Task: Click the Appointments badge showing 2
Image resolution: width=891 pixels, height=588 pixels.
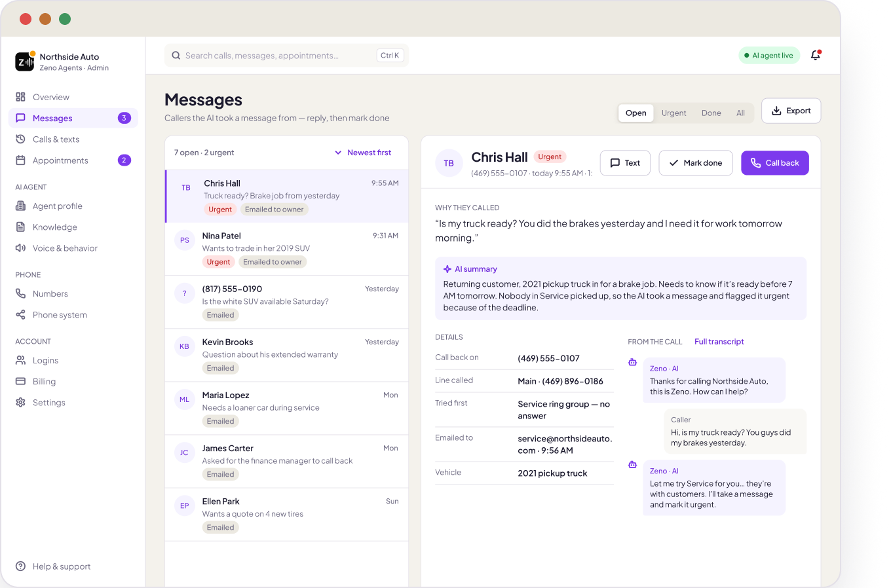Action: point(124,160)
